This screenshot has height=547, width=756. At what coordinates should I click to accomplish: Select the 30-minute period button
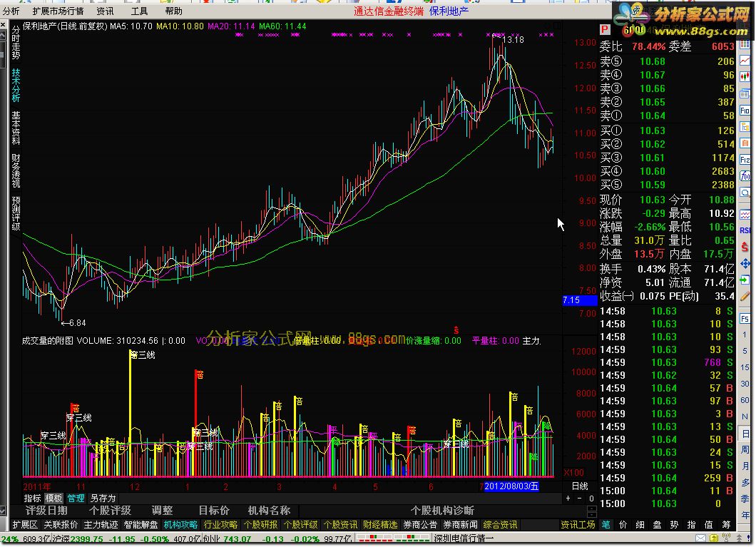[x=745, y=384]
